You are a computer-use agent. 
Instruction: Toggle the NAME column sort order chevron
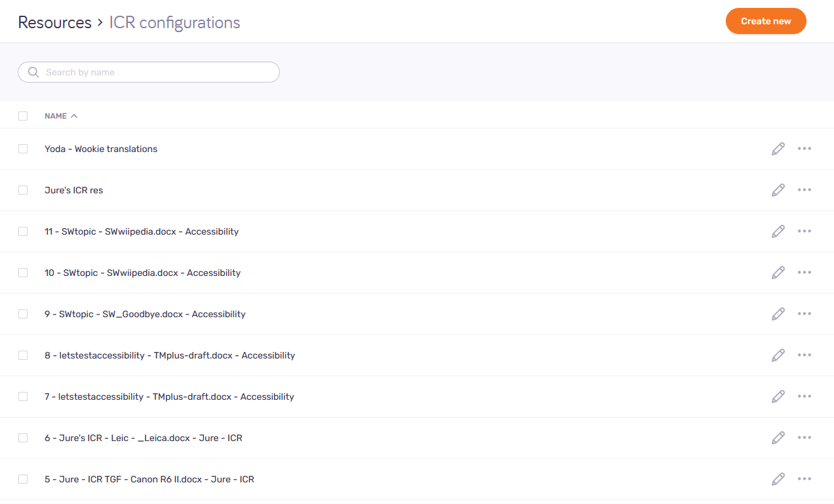coord(73,115)
